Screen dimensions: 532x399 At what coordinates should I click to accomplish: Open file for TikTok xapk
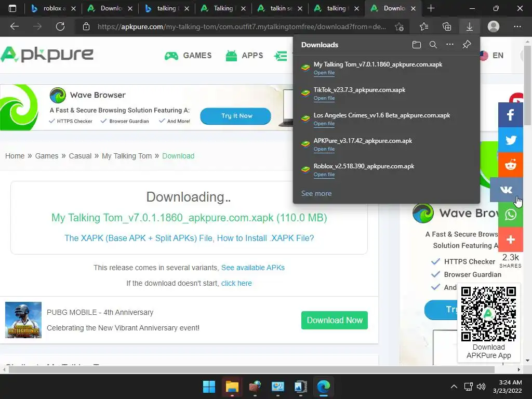[x=324, y=98]
